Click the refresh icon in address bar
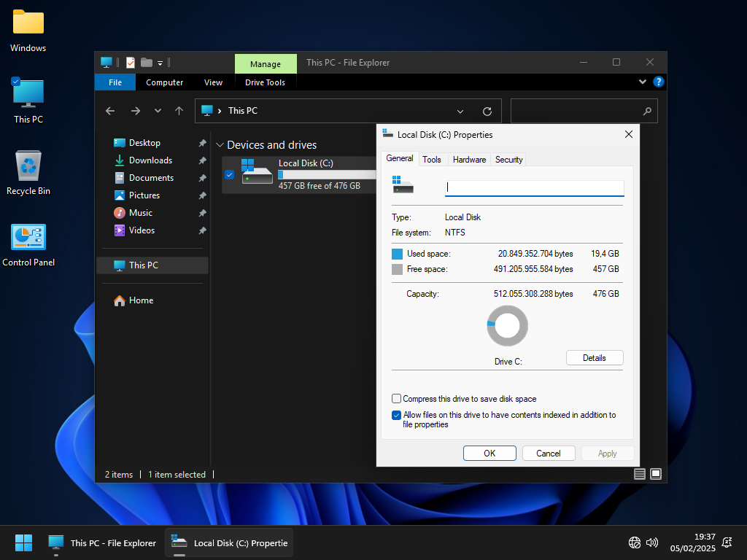 (487, 112)
